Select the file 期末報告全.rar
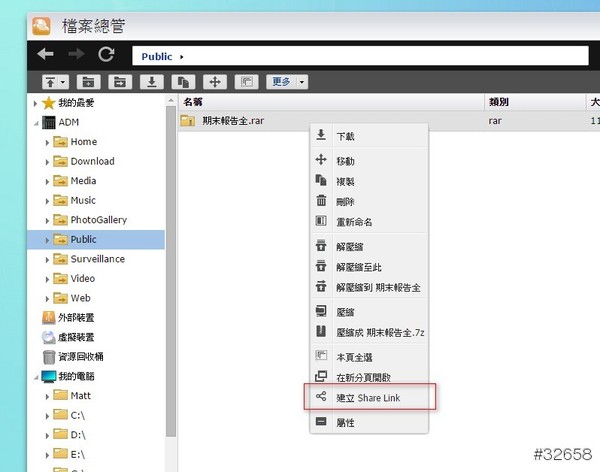Image resolution: width=600 pixels, height=472 pixels. [x=233, y=121]
